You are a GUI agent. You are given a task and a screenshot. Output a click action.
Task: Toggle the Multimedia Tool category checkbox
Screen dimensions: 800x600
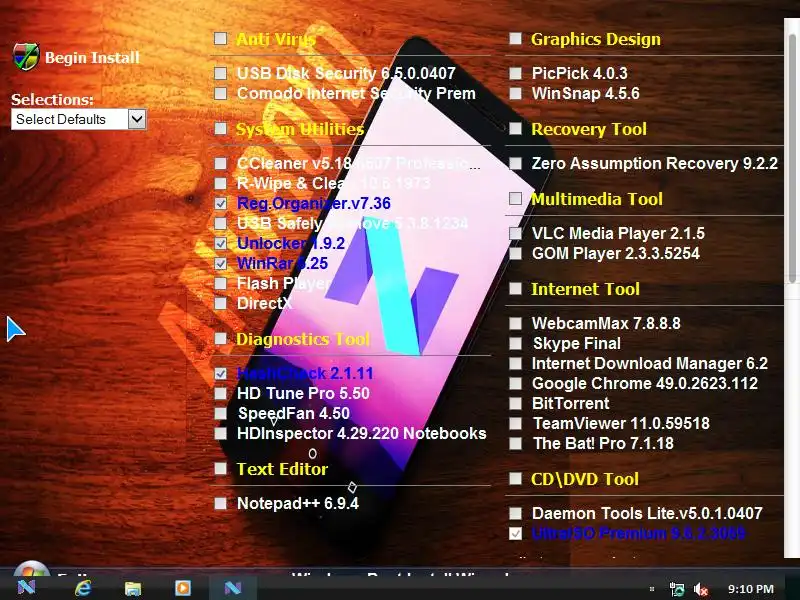[x=516, y=198]
